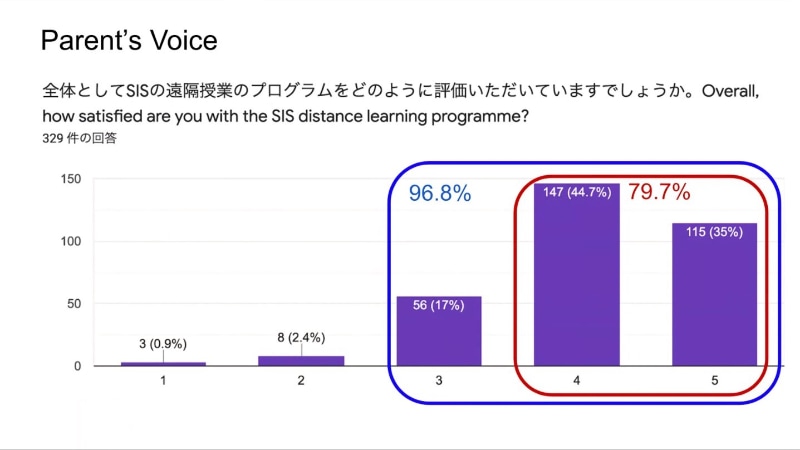Viewport: 800px width, 450px height.
Task: Click the "Parent's Voice" slide title
Action: [129, 41]
